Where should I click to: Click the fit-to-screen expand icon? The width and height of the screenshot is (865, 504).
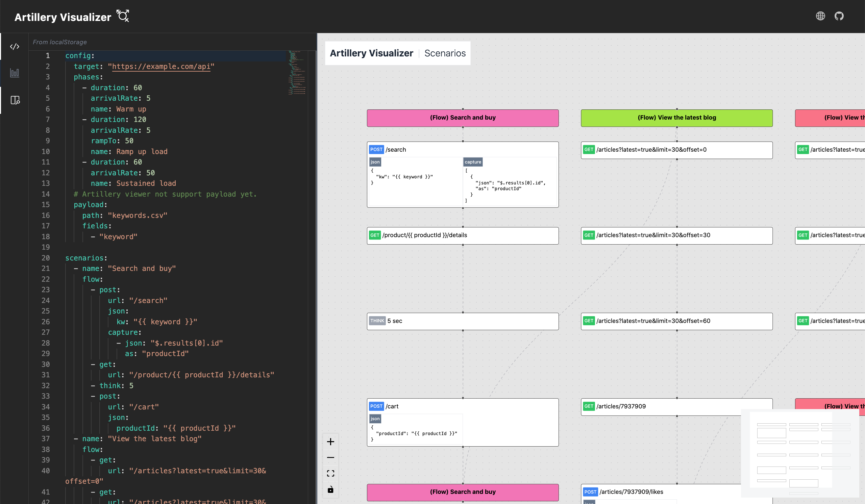[330, 473]
